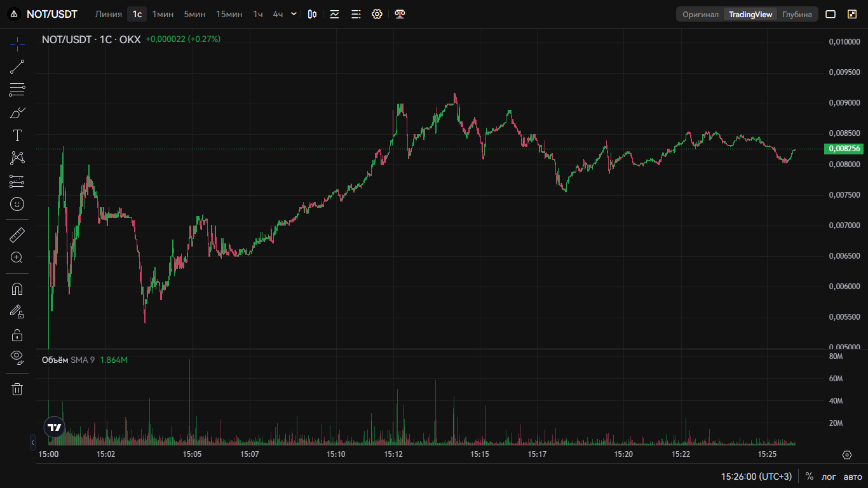Select the 1с timeframe
Viewport: 868px width, 488px height.
(x=137, y=14)
